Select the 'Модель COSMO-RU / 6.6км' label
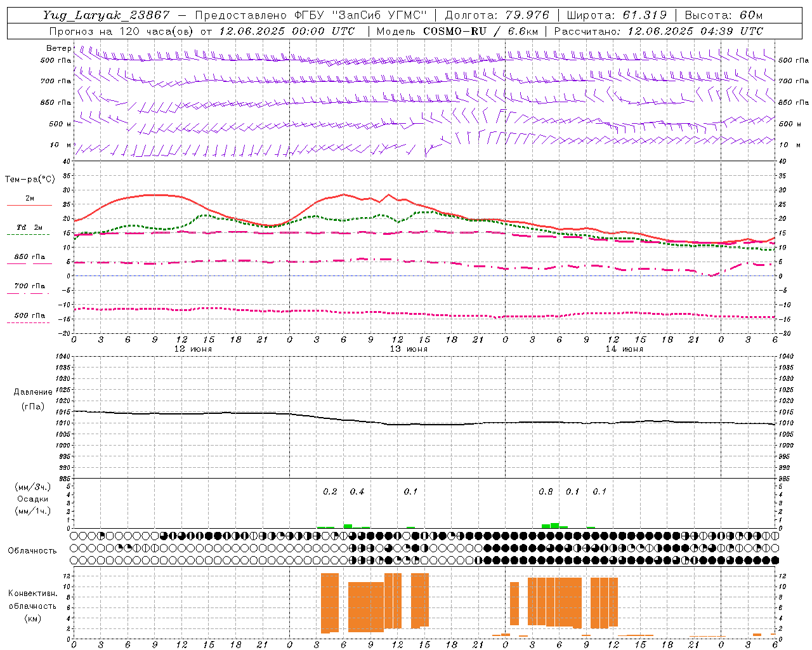Screen dimensions: 812x650 [x=457, y=31]
